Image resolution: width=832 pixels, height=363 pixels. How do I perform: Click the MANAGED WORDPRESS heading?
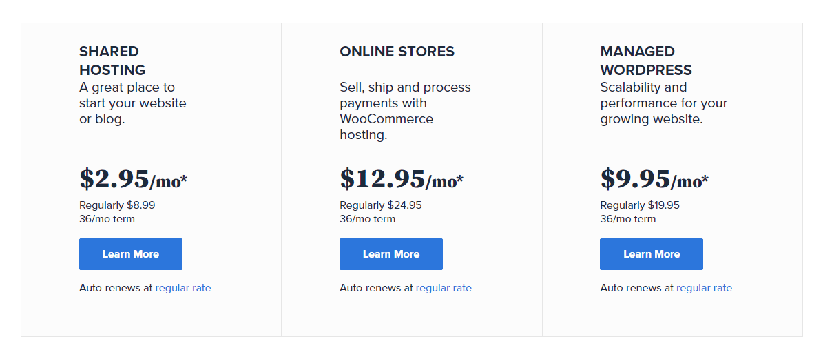[x=646, y=60]
